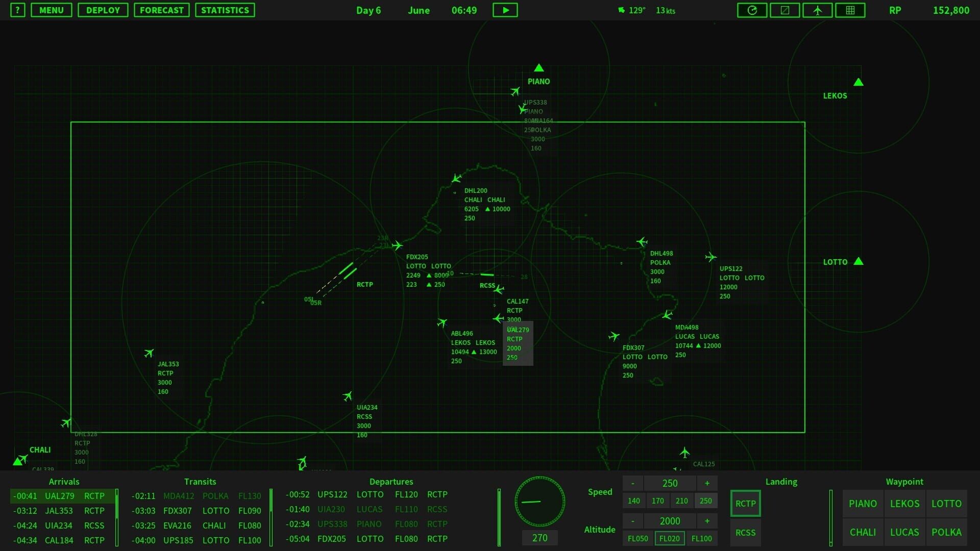Screen dimensions: 980x551
Task: Increase speed using the plus stepper
Action: [x=707, y=483]
